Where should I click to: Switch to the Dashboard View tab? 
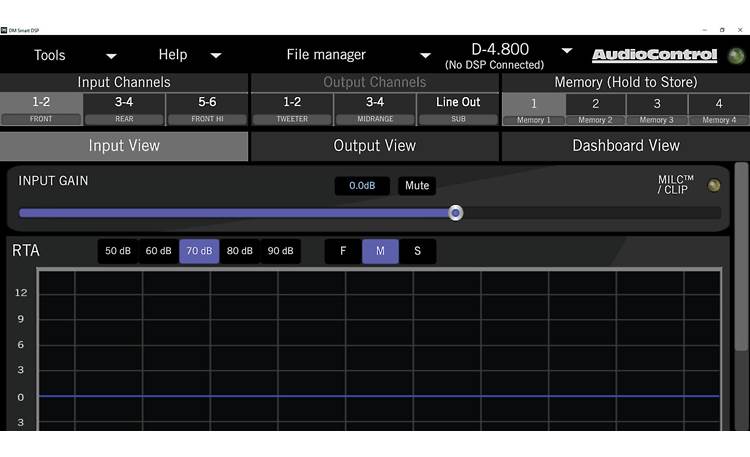625,146
